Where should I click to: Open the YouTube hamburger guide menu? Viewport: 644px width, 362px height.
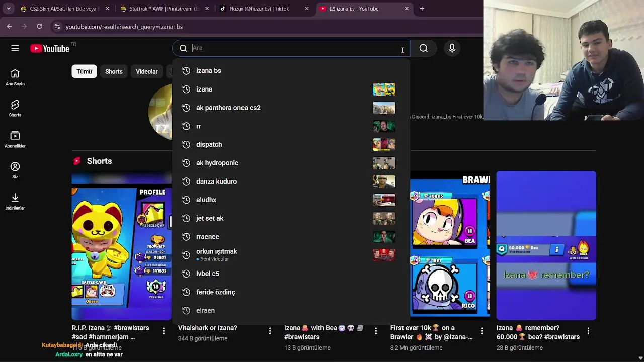click(x=15, y=48)
